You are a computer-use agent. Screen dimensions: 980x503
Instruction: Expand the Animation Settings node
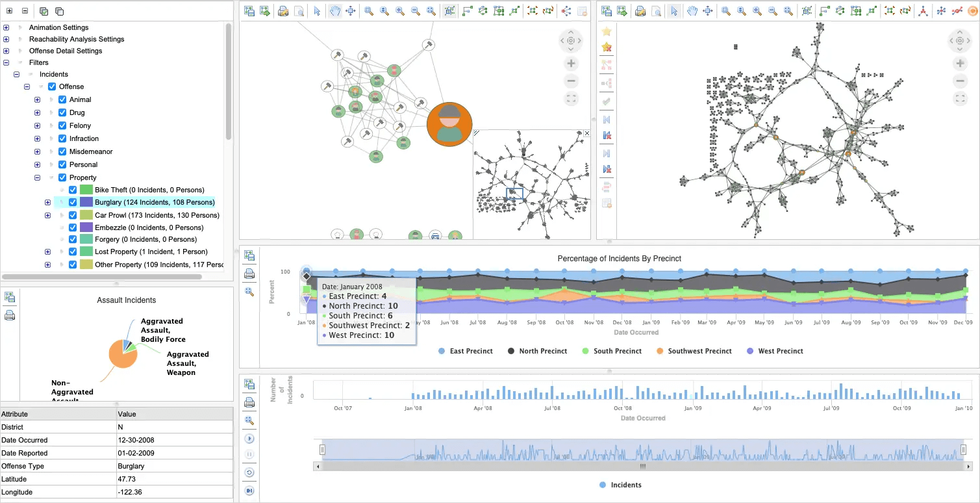(x=6, y=27)
